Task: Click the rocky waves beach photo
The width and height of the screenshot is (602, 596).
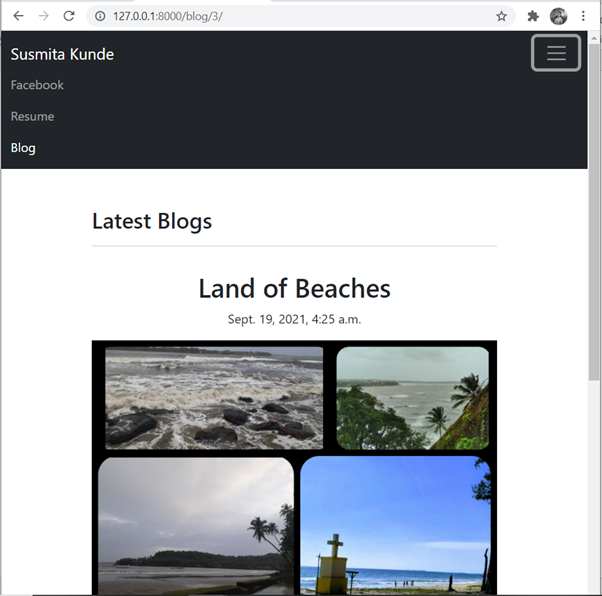Action: pos(214,398)
